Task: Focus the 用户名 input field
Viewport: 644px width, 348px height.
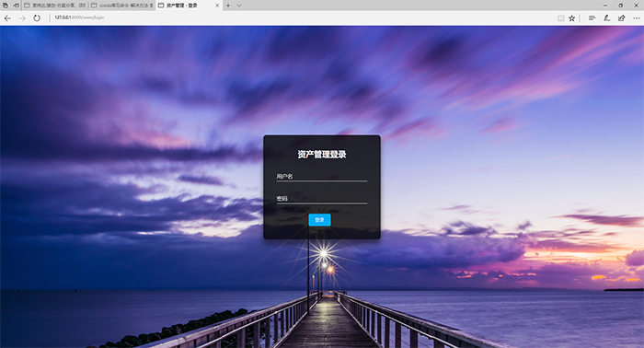Action: (x=322, y=176)
